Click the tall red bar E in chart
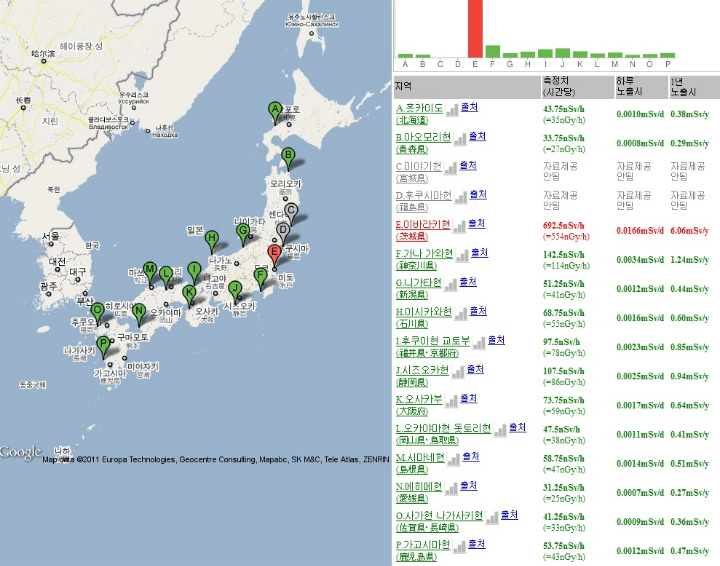The image size is (720, 566). pos(474,29)
